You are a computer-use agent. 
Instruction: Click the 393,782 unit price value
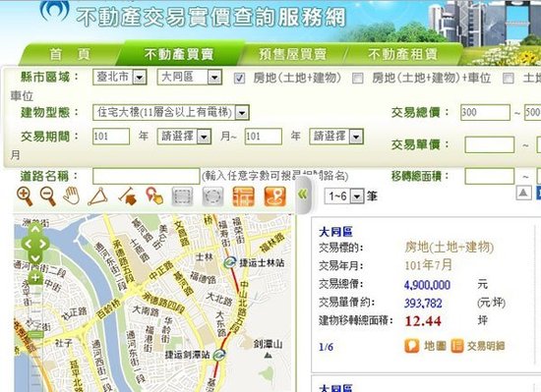[x=423, y=304]
